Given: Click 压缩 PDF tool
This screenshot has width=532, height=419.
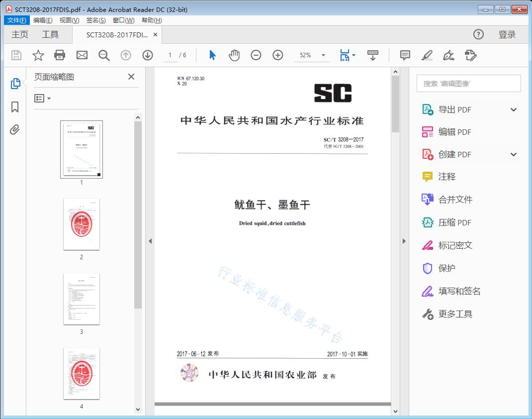Looking at the screenshot, I should [454, 222].
